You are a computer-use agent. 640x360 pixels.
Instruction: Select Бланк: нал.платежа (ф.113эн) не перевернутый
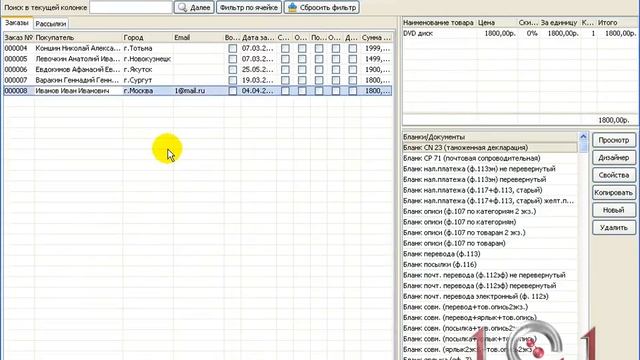[490, 169]
